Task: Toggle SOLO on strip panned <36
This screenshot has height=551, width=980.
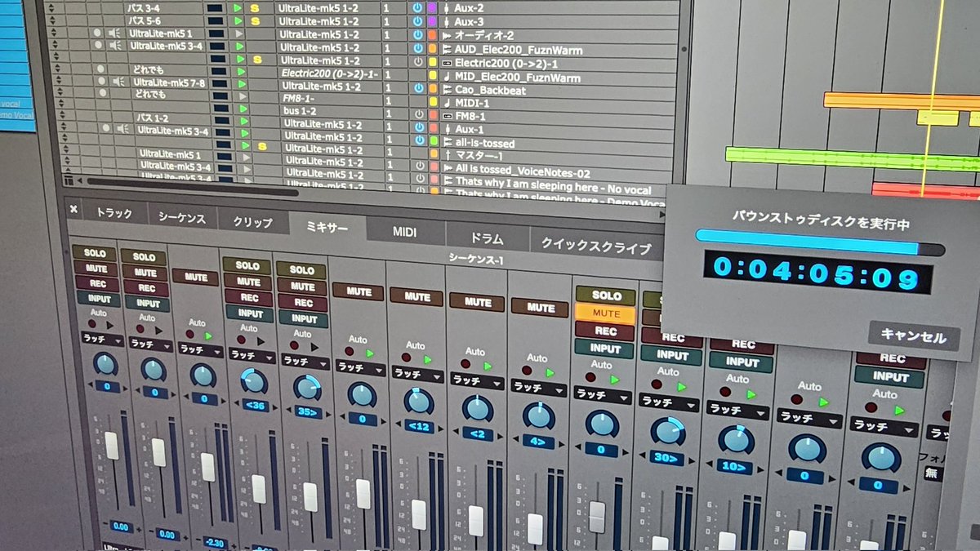Action: [x=247, y=266]
